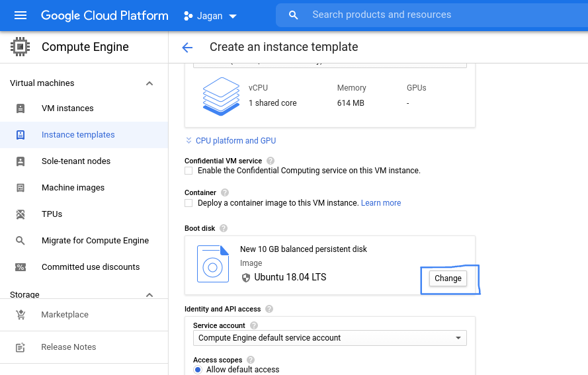Image resolution: width=588 pixels, height=375 pixels.
Task: Click the Confidential VM service help icon
Action: click(x=271, y=161)
